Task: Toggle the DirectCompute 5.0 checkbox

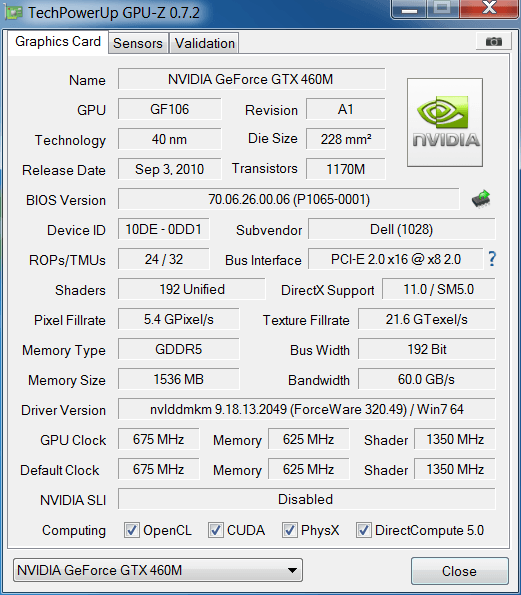Action: [364, 530]
